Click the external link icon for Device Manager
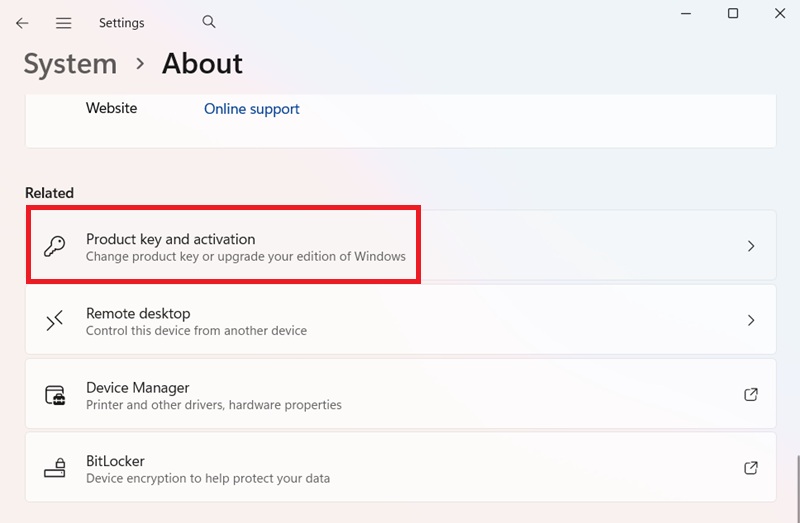The image size is (800, 523). click(751, 394)
